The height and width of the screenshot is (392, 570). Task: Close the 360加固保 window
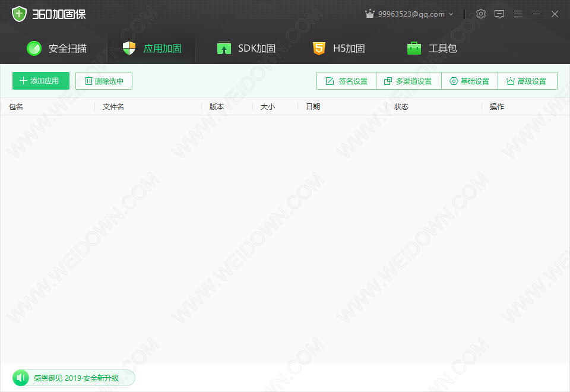tap(555, 14)
